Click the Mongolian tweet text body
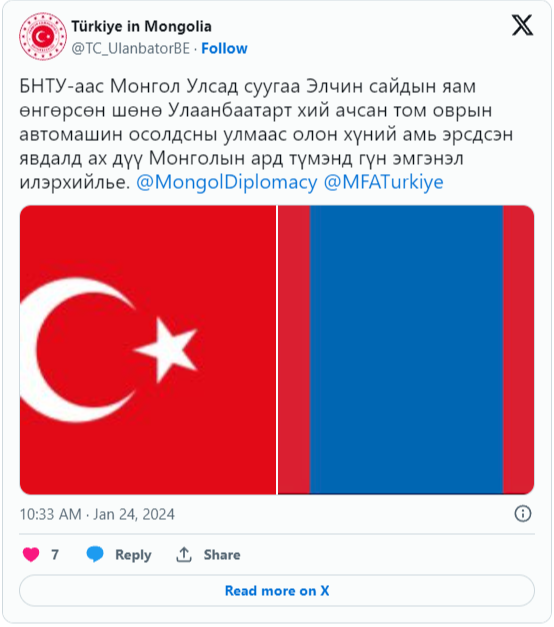 (x=266, y=134)
